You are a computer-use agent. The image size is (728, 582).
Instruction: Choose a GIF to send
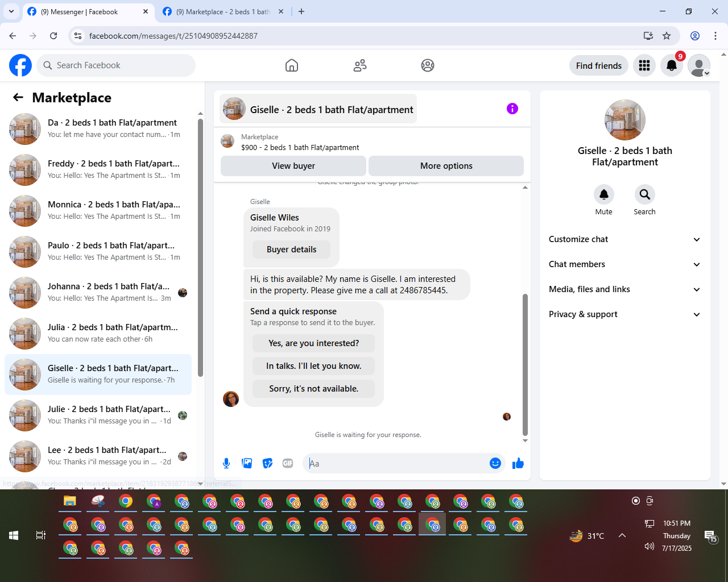[x=288, y=463]
